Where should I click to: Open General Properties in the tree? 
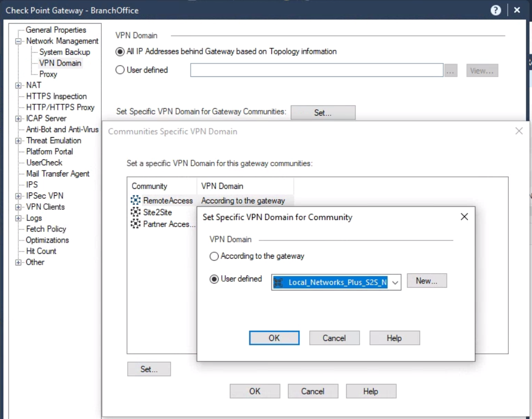pos(56,30)
